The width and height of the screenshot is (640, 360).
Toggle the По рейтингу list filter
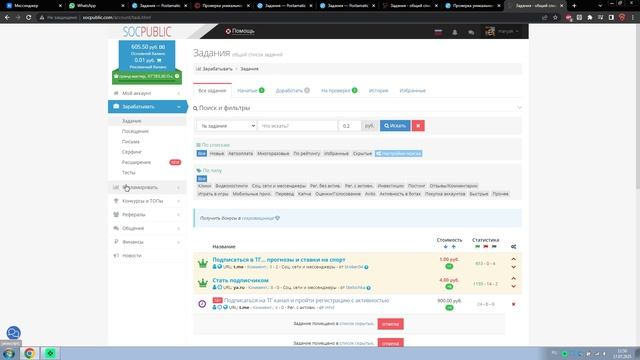[x=307, y=153]
